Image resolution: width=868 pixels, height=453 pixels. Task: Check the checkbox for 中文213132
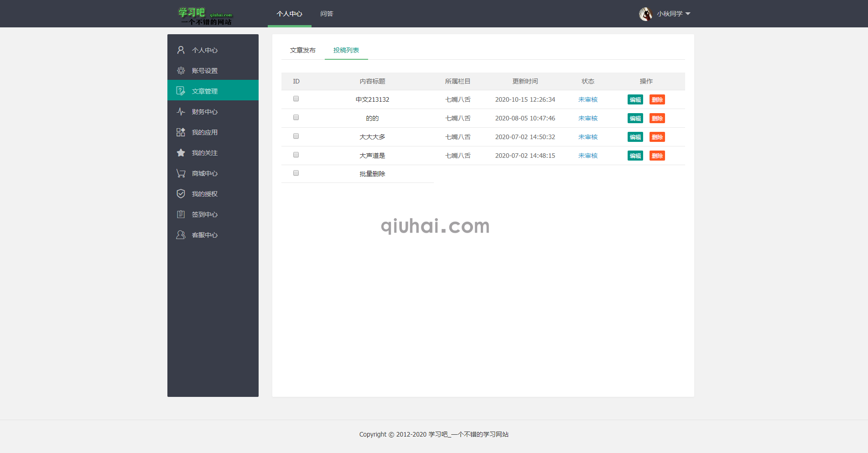point(296,98)
